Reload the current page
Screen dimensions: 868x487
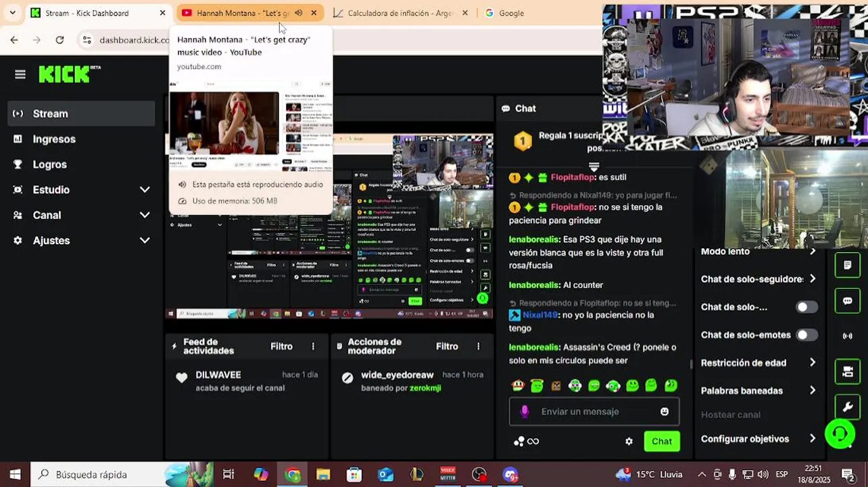pos(59,40)
